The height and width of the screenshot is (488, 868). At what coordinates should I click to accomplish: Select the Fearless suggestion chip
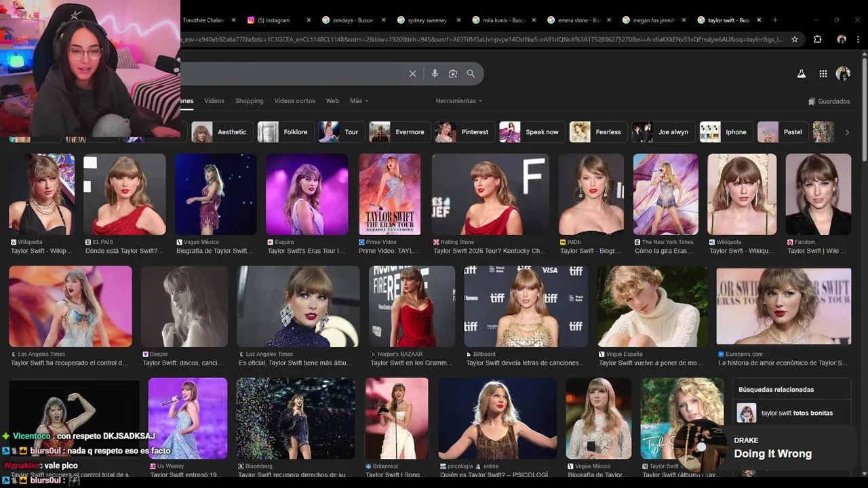coord(599,132)
